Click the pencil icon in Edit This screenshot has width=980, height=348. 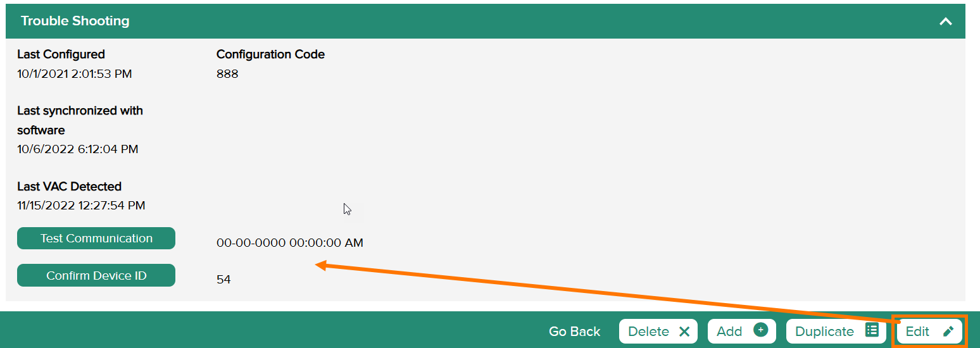(948, 332)
